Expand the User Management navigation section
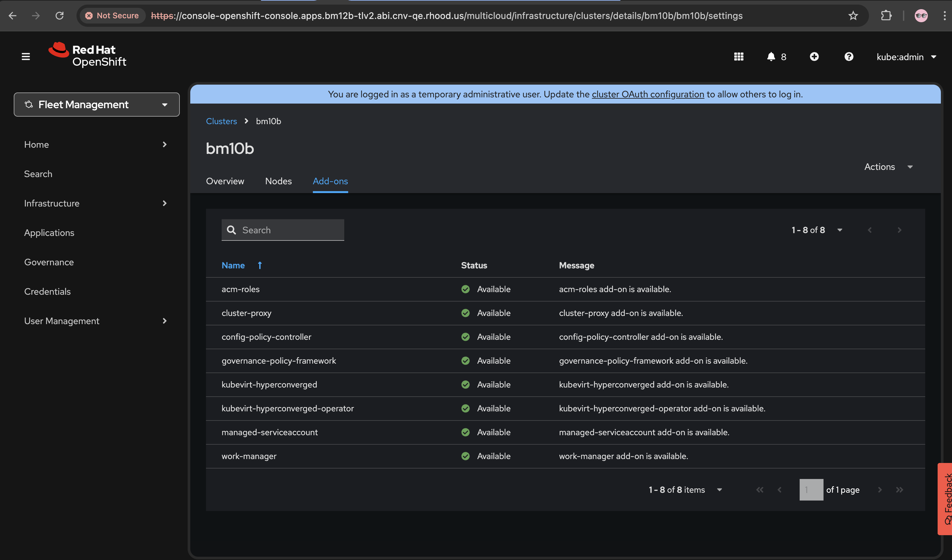Viewport: 952px width, 560px height. tap(95, 321)
